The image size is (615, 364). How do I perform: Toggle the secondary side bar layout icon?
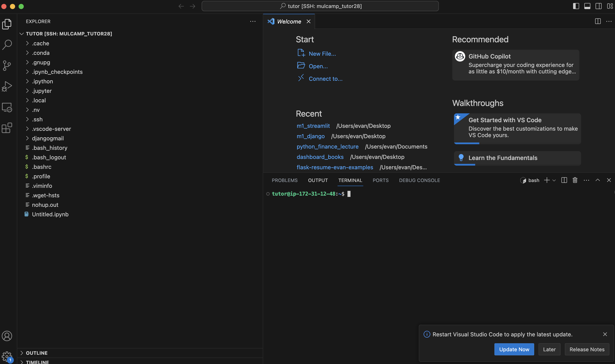coord(599,6)
